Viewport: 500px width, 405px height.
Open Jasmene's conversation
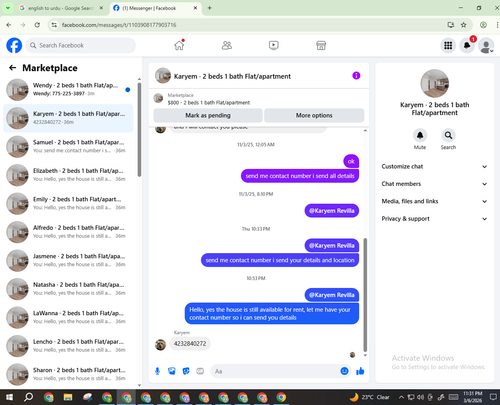[x=68, y=260]
